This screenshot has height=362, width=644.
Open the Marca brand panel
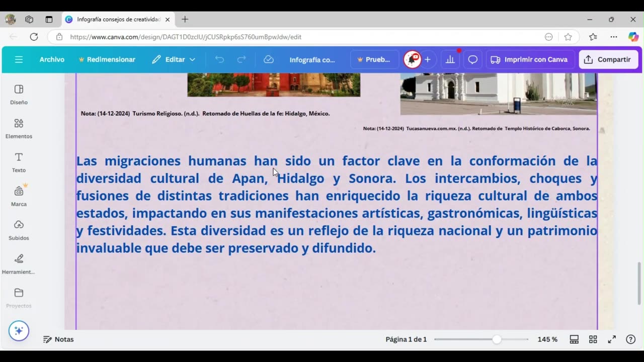click(19, 197)
